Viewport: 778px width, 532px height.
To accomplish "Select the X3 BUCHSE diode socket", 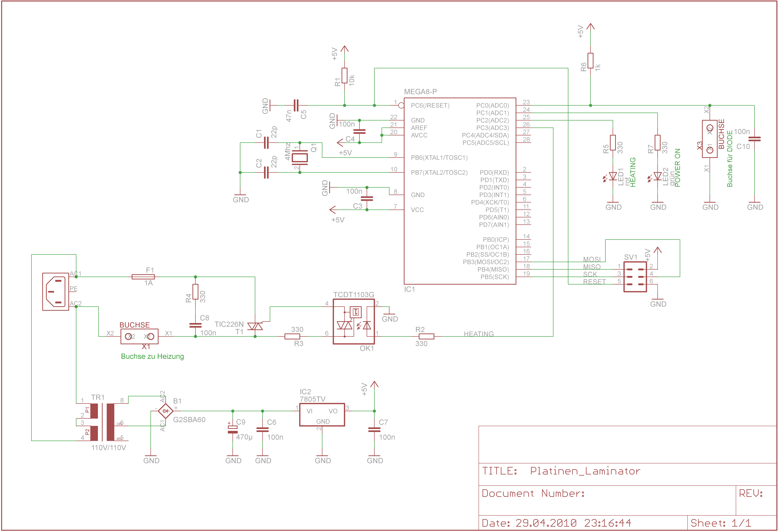I will [x=709, y=139].
